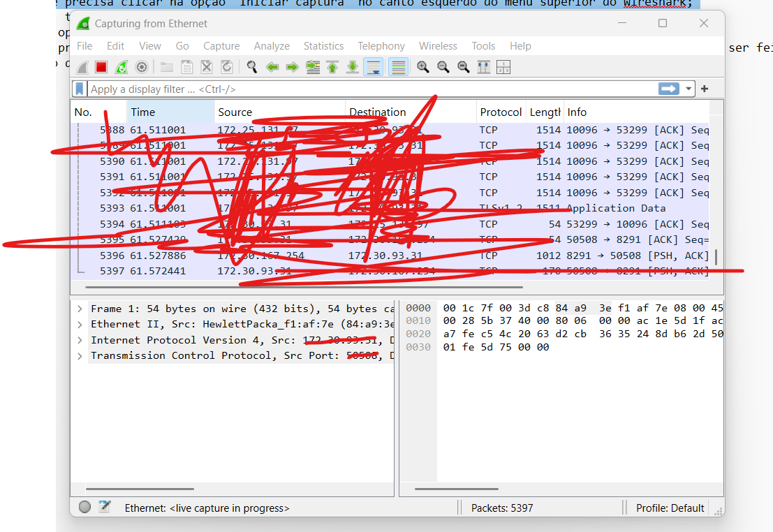Screen dimensions: 773x532
Task: Open the Help menu
Action: click(x=520, y=46)
